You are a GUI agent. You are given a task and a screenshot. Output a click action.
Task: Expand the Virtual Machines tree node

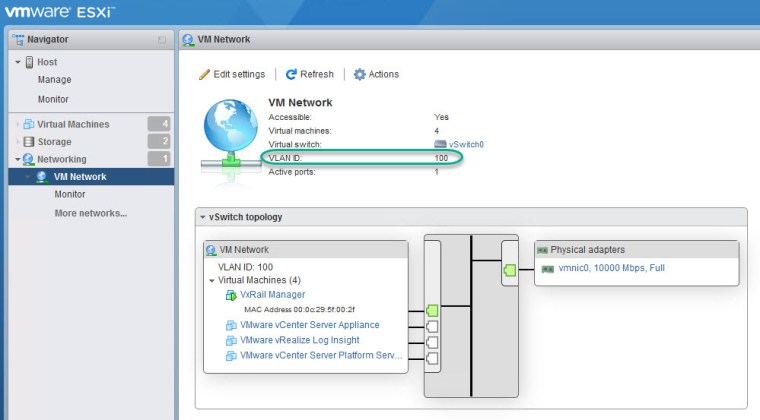click(x=17, y=125)
